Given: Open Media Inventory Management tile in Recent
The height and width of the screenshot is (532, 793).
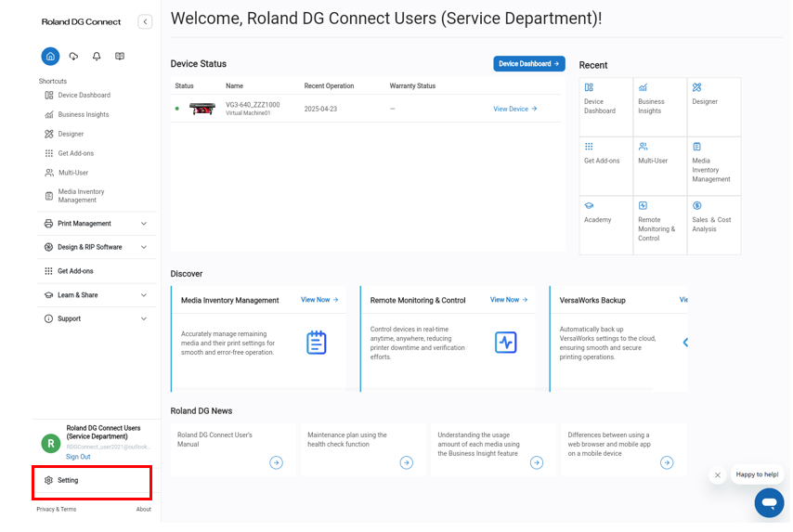Looking at the screenshot, I should [714, 166].
